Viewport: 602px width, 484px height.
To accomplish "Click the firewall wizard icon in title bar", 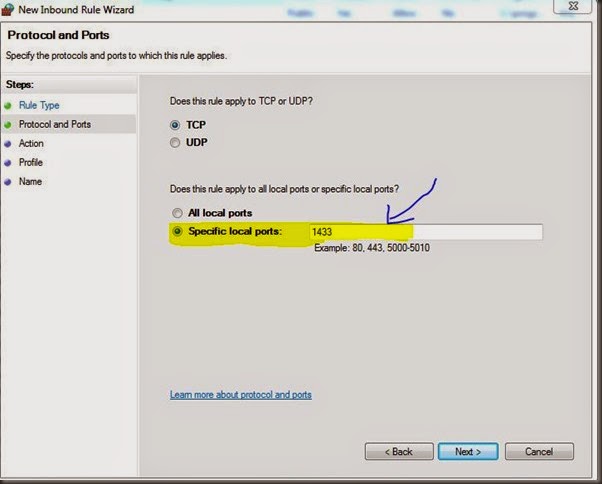I will click(x=7, y=10).
